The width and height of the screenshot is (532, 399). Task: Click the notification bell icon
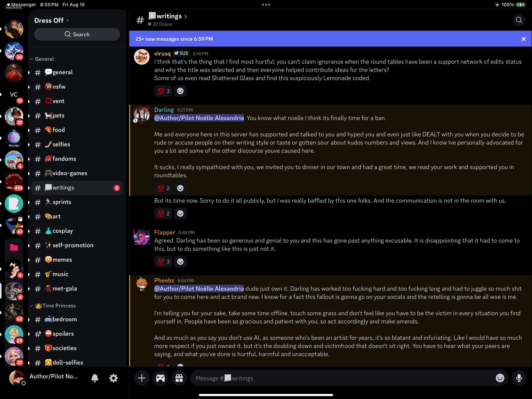(95, 378)
